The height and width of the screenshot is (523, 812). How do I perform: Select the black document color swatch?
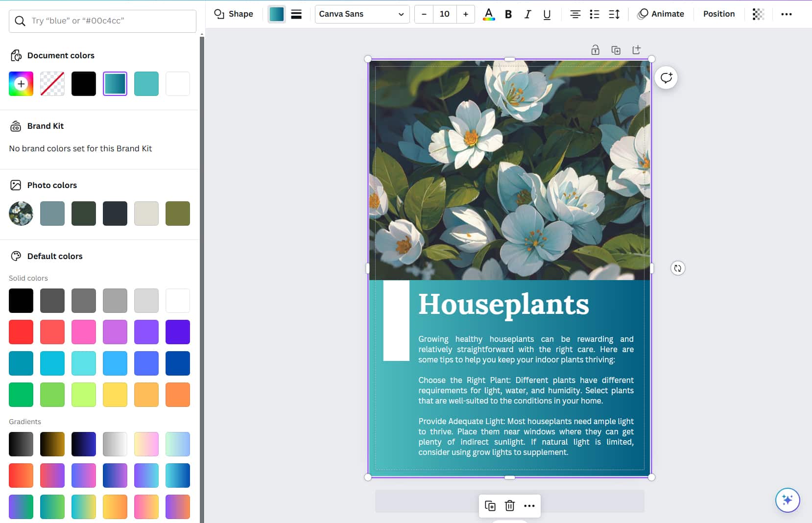[x=84, y=84]
